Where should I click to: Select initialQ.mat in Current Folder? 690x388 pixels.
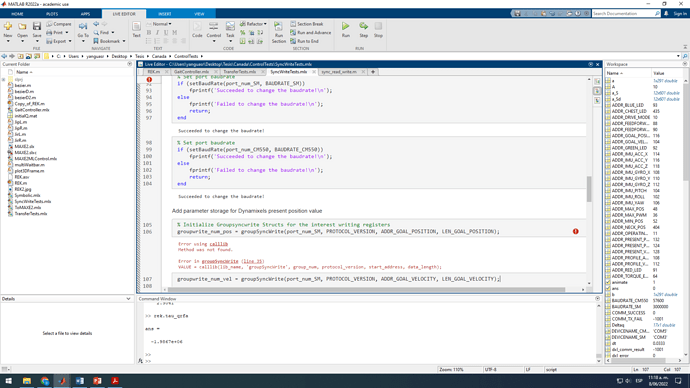[x=26, y=116]
